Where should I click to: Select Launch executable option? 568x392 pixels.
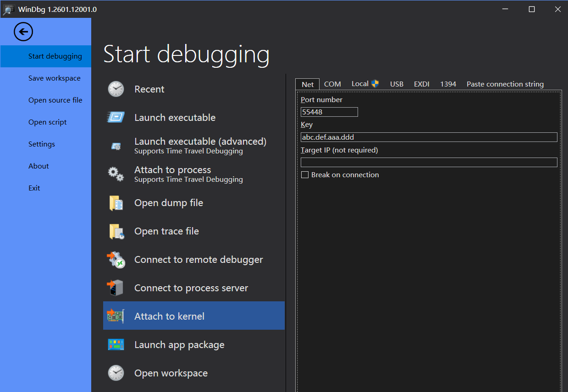click(194, 118)
